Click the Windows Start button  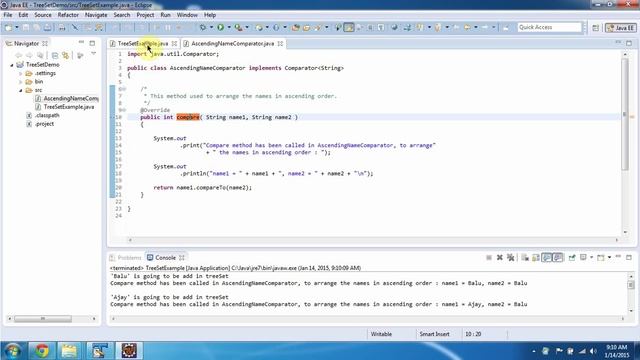tap(12, 351)
